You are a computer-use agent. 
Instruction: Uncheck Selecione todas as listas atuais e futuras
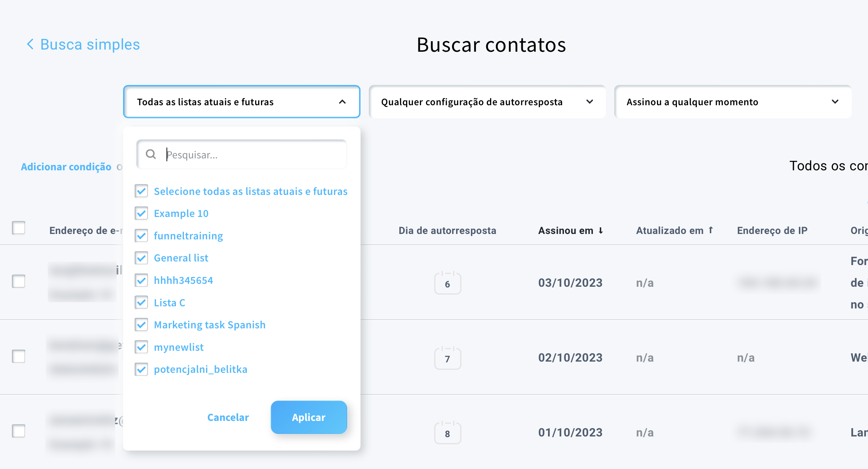tap(141, 191)
